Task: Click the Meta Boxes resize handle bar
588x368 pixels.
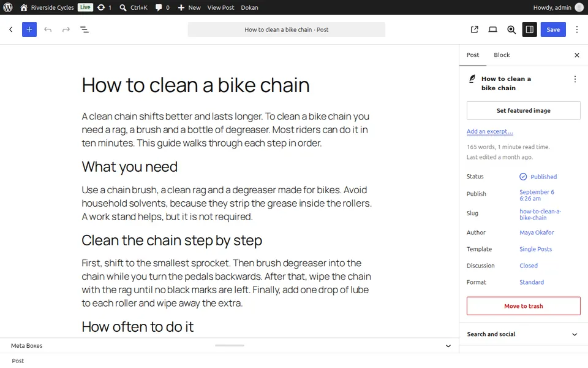Action: coord(230,345)
